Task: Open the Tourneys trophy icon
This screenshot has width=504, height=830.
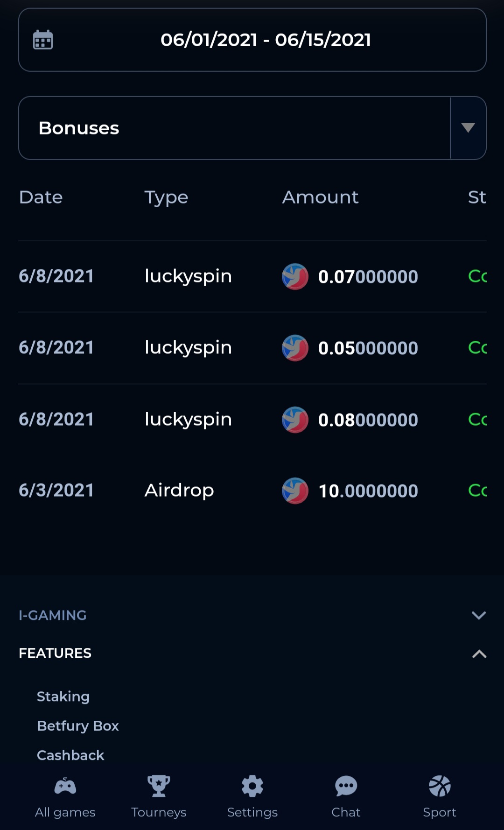Action: click(159, 786)
